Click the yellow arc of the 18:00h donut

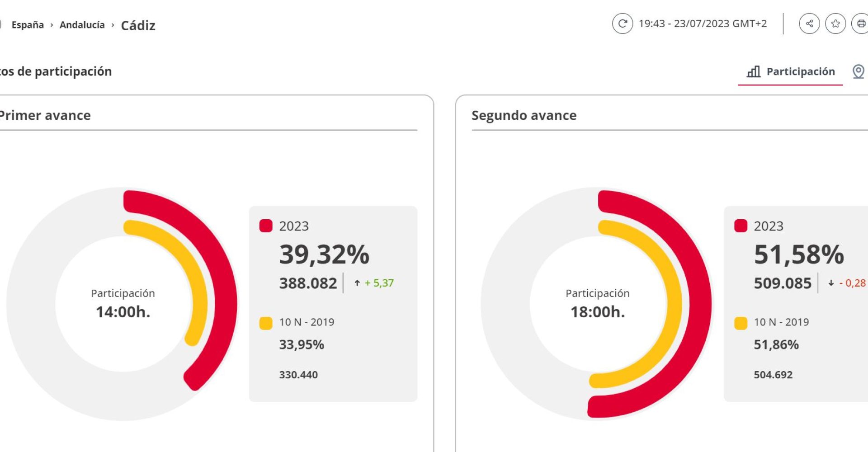(x=674, y=303)
